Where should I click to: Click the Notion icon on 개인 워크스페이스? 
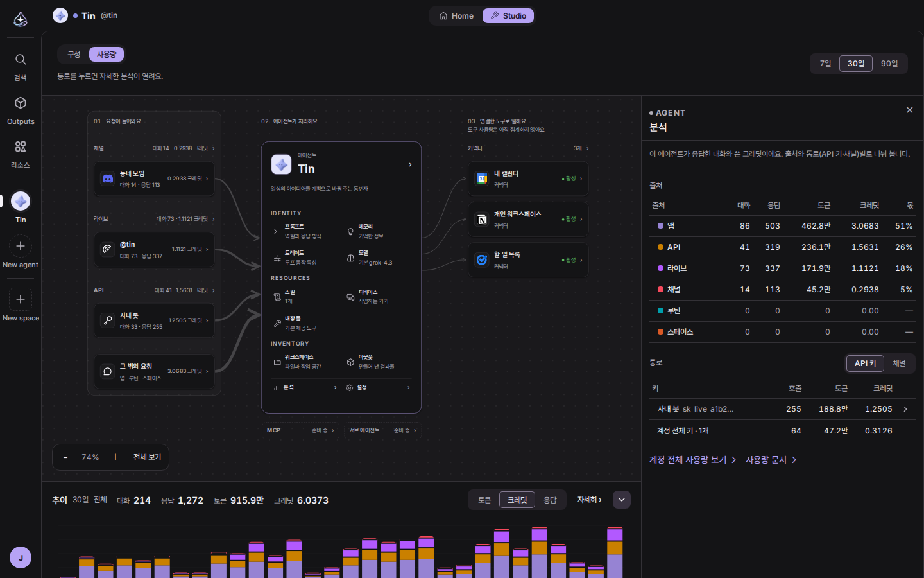point(482,220)
